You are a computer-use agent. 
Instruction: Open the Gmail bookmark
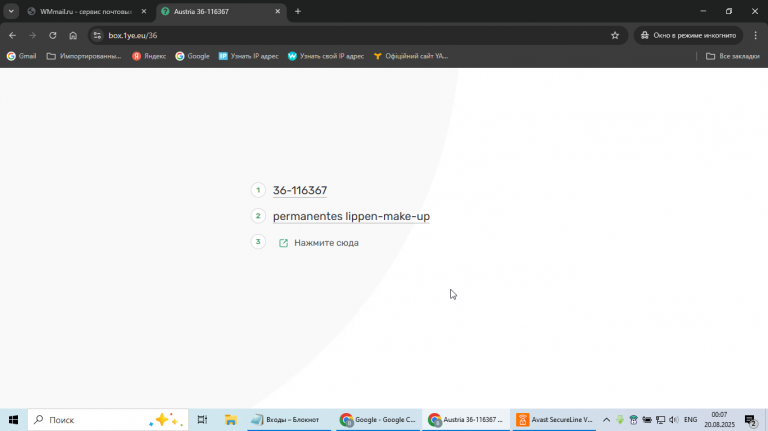click(22, 56)
